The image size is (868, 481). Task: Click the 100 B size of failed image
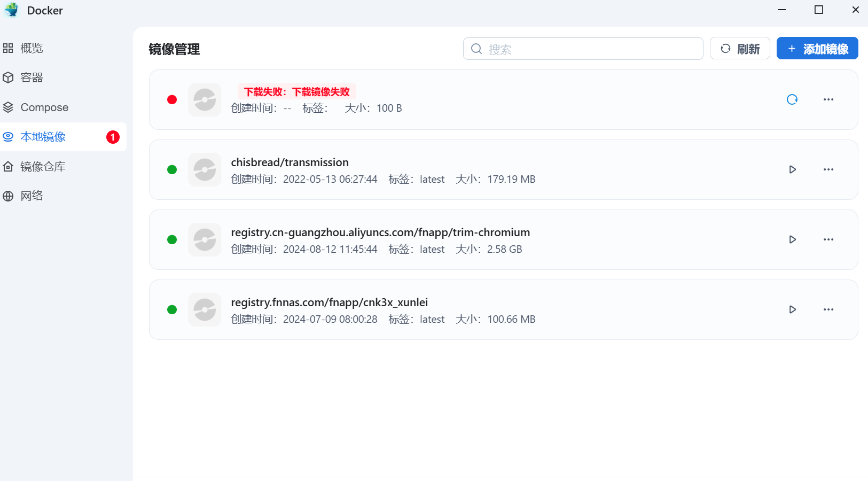point(389,108)
